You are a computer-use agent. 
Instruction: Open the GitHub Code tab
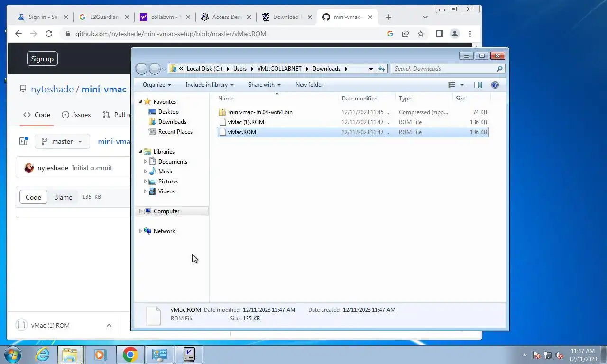[37, 115]
